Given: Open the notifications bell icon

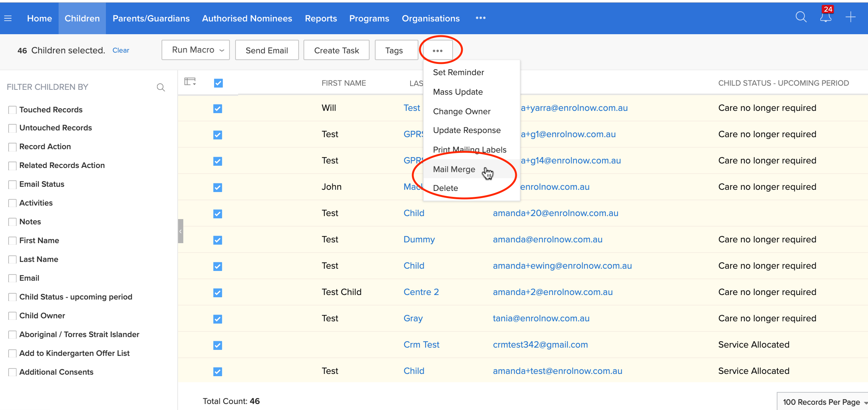Looking at the screenshot, I should (x=825, y=17).
